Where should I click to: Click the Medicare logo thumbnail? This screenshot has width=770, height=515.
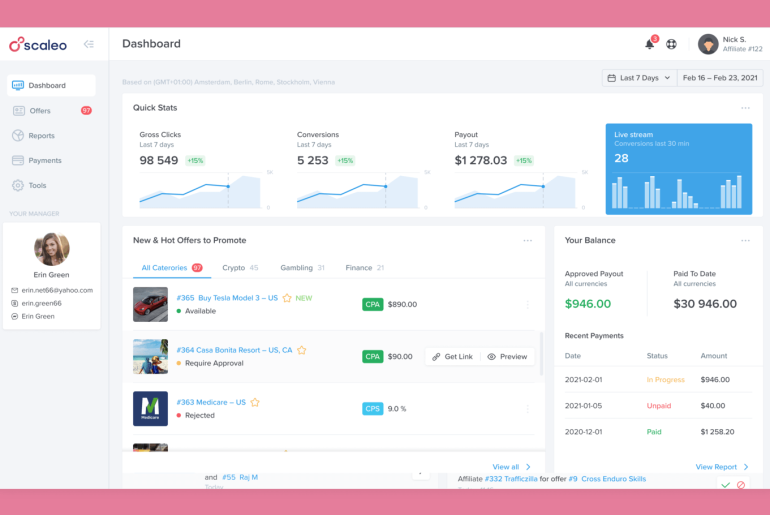[x=150, y=408]
